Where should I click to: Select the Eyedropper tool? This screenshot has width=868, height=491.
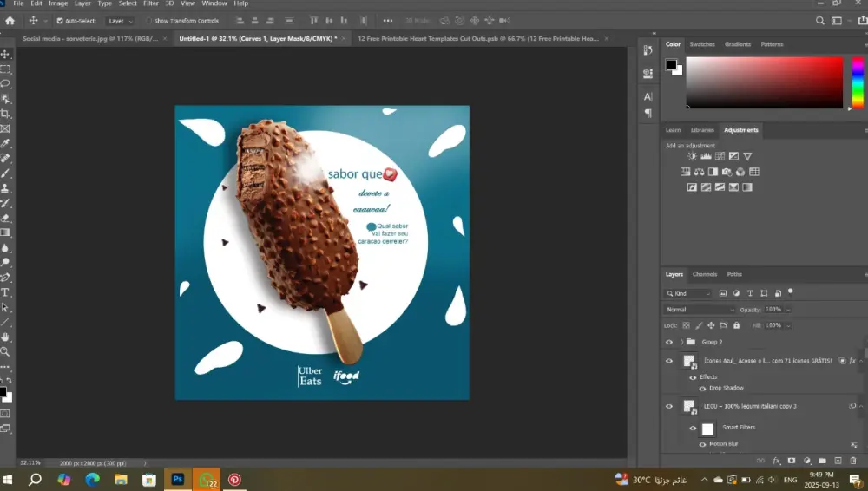click(x=5, y=143)
